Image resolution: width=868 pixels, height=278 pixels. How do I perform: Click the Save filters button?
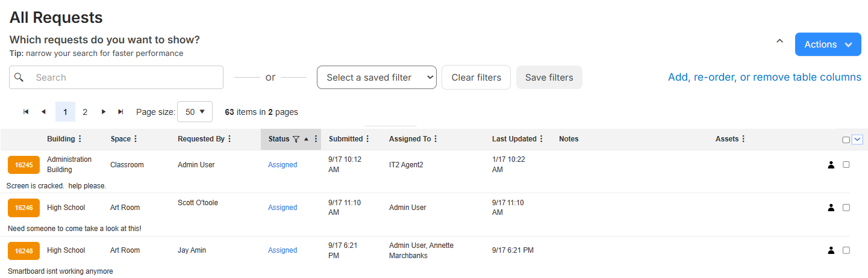(x=549, y=77)
